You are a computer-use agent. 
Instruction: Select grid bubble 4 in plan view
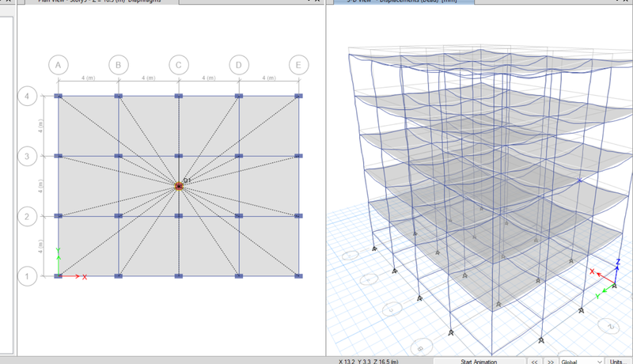pyautogui.click(x=27, y=96)
